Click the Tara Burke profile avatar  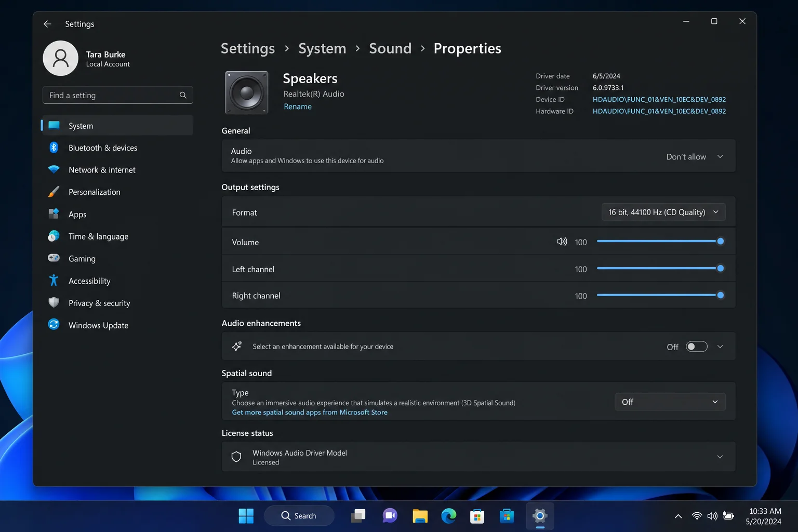61,58
